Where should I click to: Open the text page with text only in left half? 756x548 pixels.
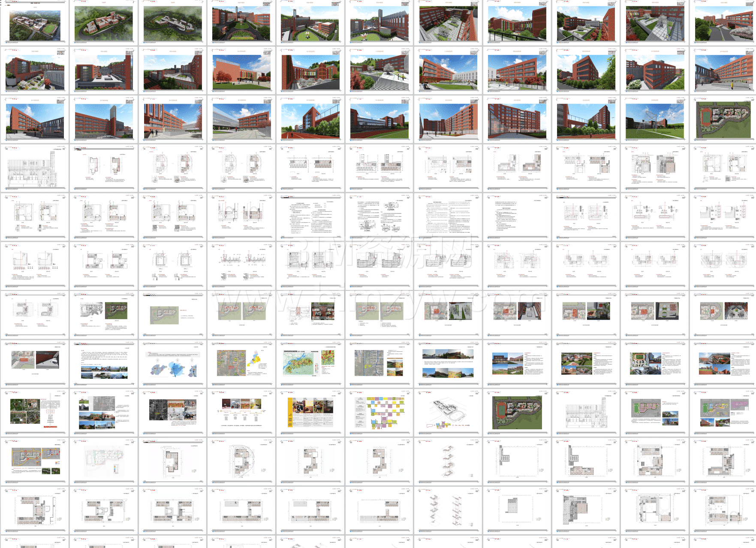pyautogui.click(x=517, y=217)
